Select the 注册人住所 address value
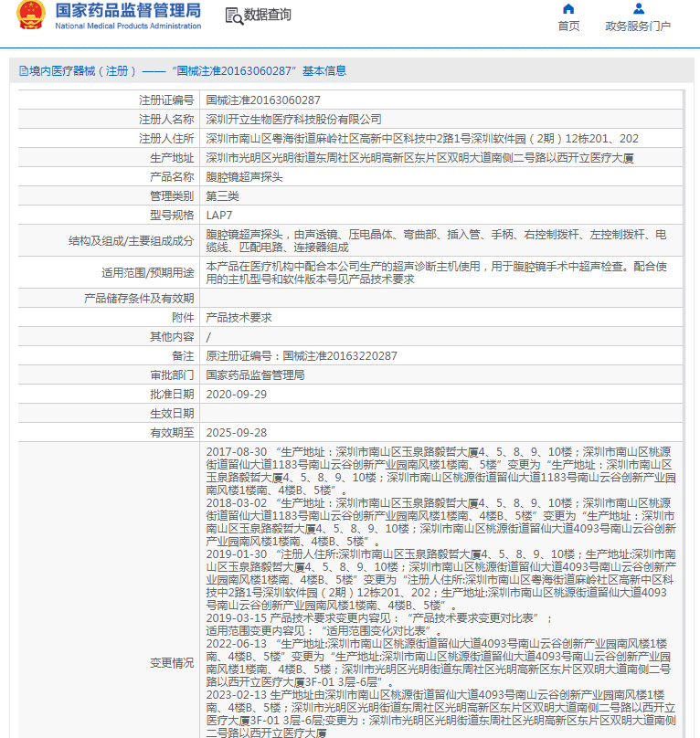The height and width of the screenshot is (738, 700). click(x=422, y=139)
